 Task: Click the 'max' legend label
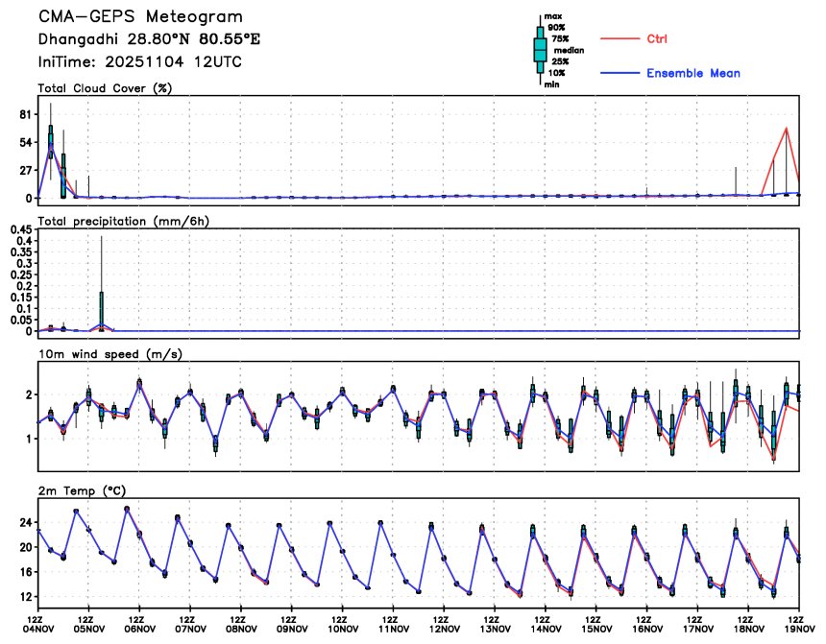[x=552, y=17]
